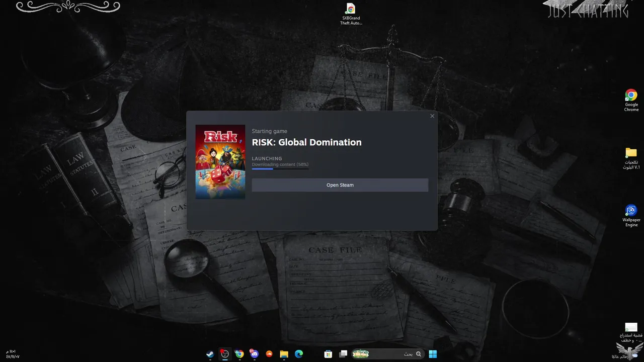Open Discord from the taskbar
The height and width of the screenshot is (362, 644).
click(254, 354)
